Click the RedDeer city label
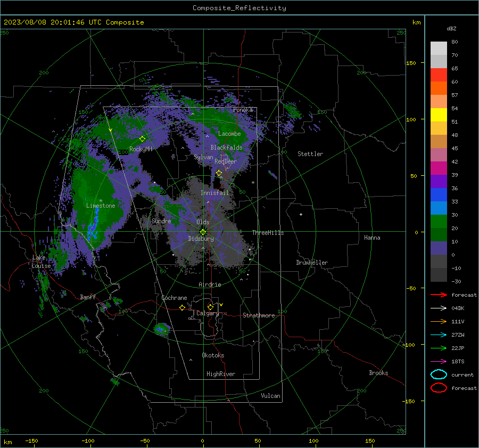The height and width of the screenshot is (448, 479). [226, 161]
